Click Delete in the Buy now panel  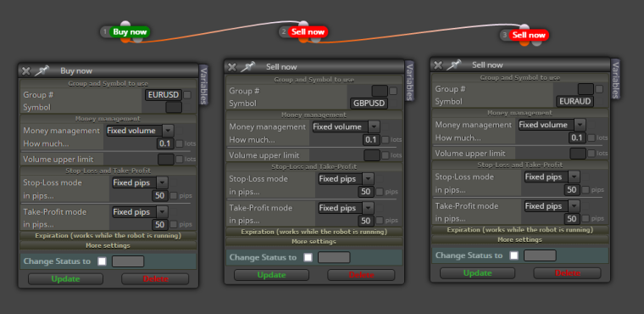(155, 279)
